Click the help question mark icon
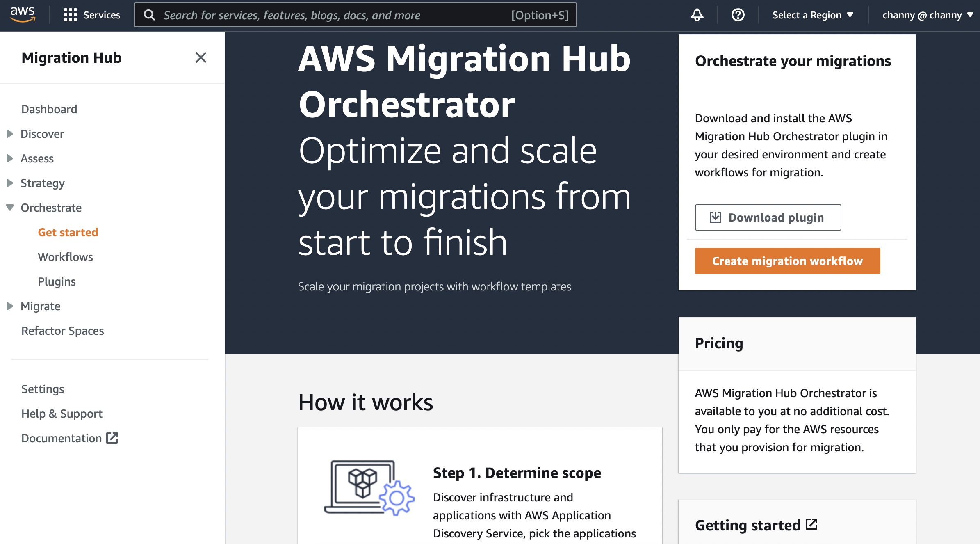This screenshot has height=544, width=980. click(738, 15)
